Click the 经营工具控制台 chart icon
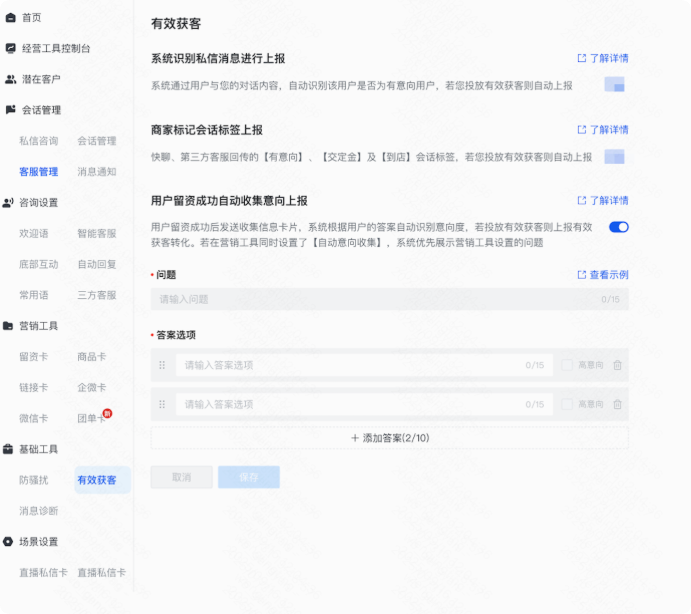 (x=11, y=48)
